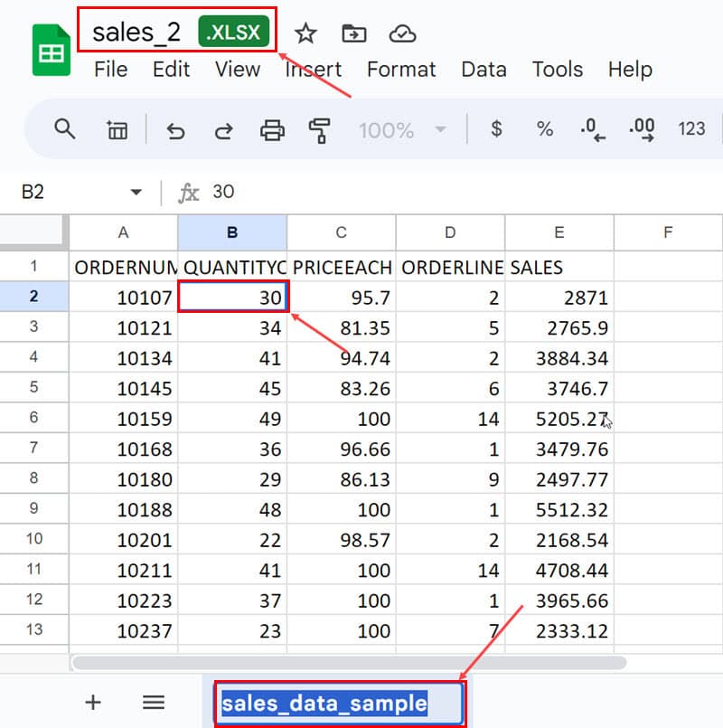Open the Google Sheets home icon
The height and width of the screenshot is (728, 723).
tap(51, 50)
